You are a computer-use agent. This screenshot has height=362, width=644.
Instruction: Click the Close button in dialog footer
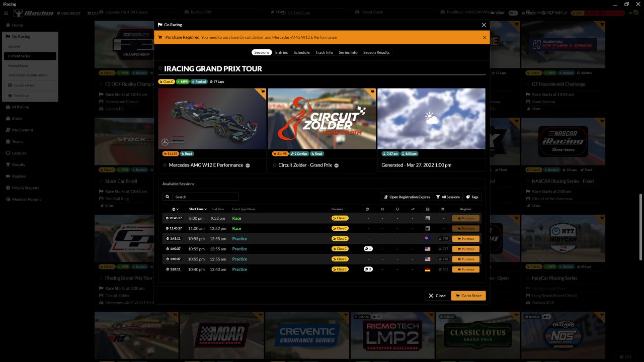(x=437, y=296)
